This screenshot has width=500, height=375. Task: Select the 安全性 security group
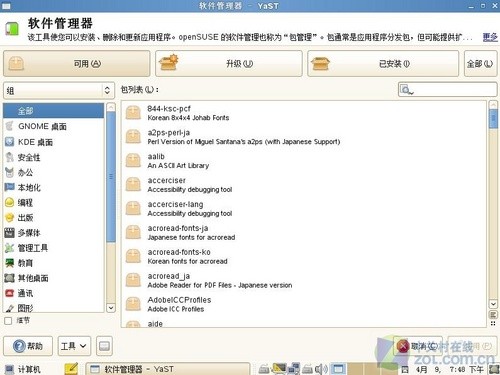pyautogui.click(x=53, y=157)
